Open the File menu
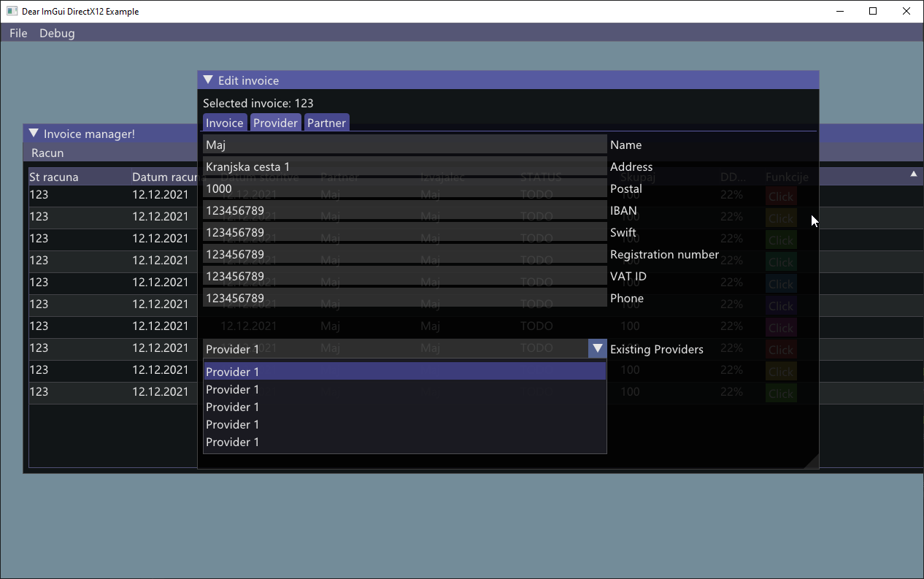924x579 pixels. pyautogui.click(x=18, y=33)
